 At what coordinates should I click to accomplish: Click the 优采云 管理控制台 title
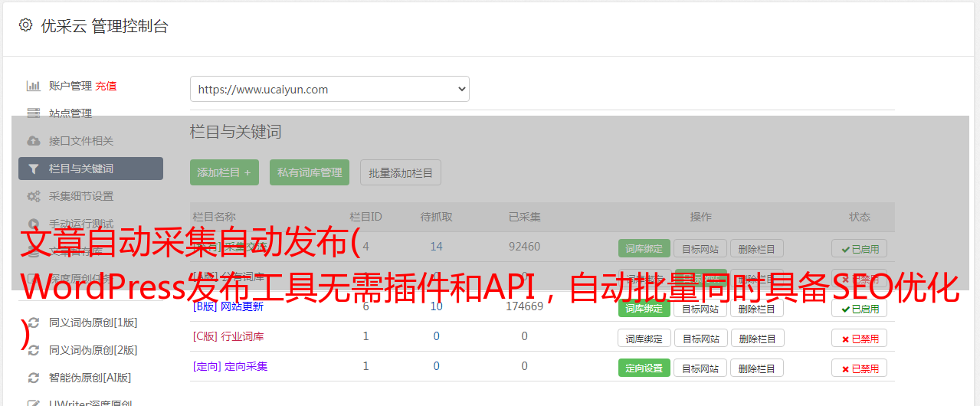[x=104, y=26]
